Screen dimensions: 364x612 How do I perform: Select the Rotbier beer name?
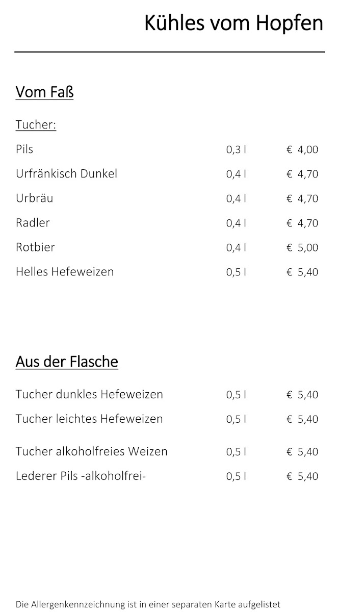tap(35, 247)
